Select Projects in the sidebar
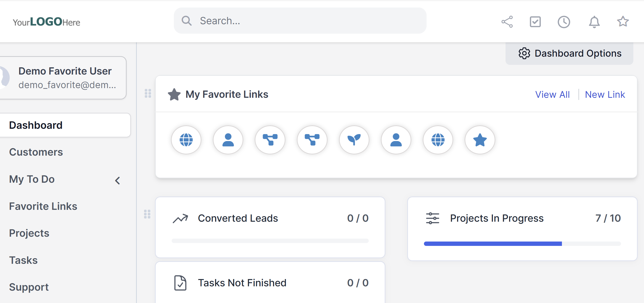Screen dimensions: 644x303 (29, 233)
